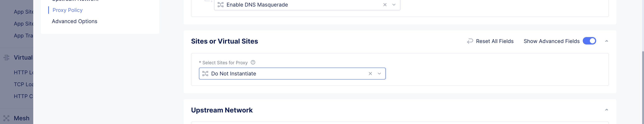Click the Enable DNS Masquerade option icon
Viewport: 644px width, 124px height.
[x=221, y=5]
